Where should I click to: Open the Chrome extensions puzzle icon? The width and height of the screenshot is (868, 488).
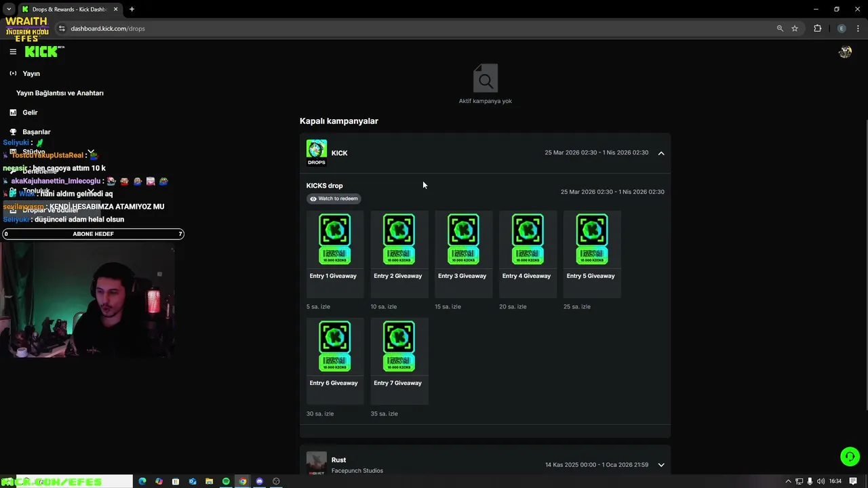coord(817,28)
